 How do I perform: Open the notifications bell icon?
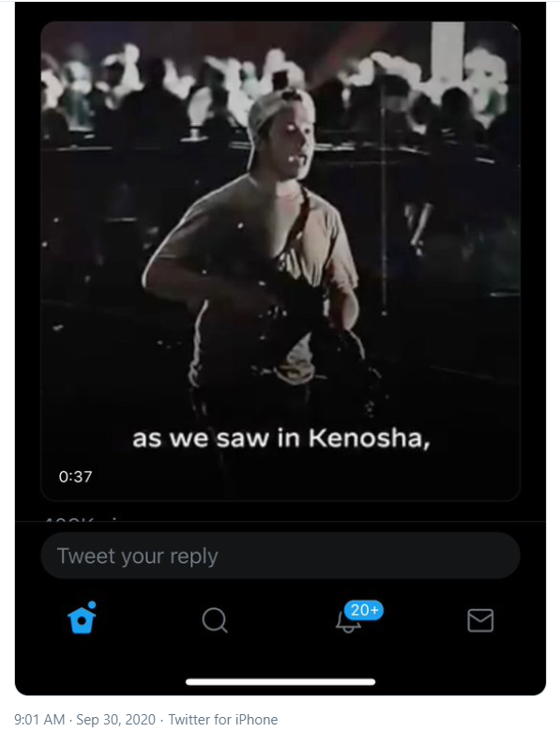(348, 622)
